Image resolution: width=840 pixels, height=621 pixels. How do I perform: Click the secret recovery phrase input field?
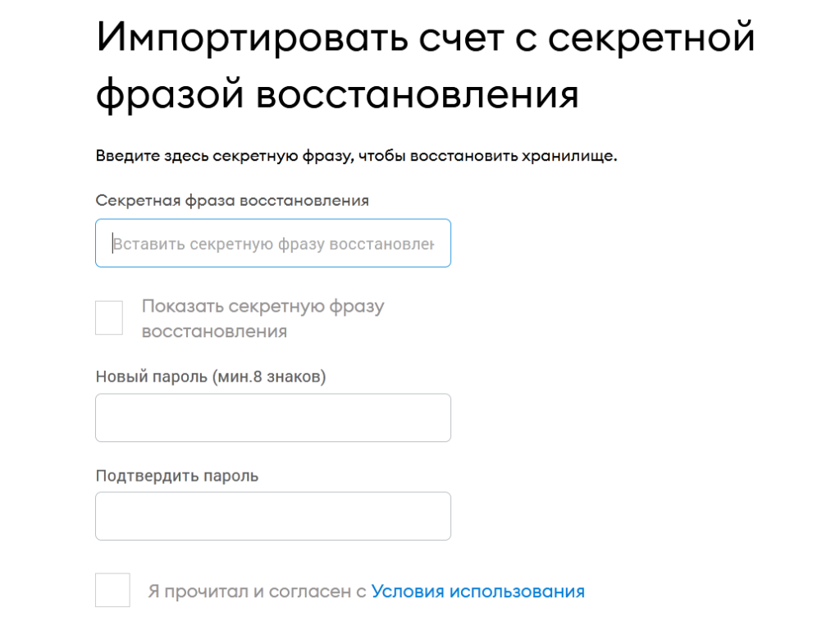coord(273,243)
